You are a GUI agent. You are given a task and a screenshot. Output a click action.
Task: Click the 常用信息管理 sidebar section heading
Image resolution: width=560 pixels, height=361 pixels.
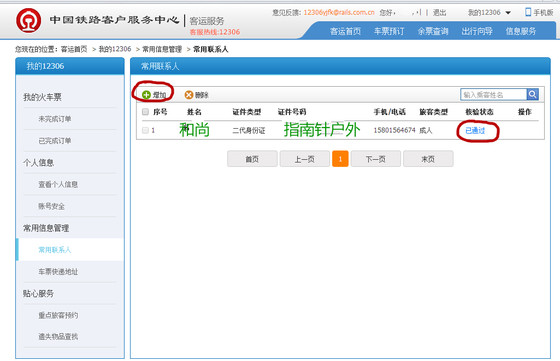(x=46, y=228)
